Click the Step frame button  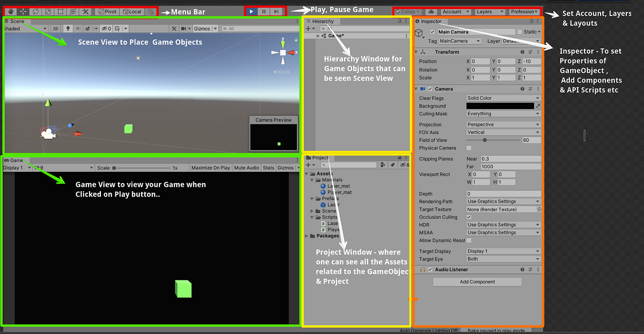click(x=277, y=11)
